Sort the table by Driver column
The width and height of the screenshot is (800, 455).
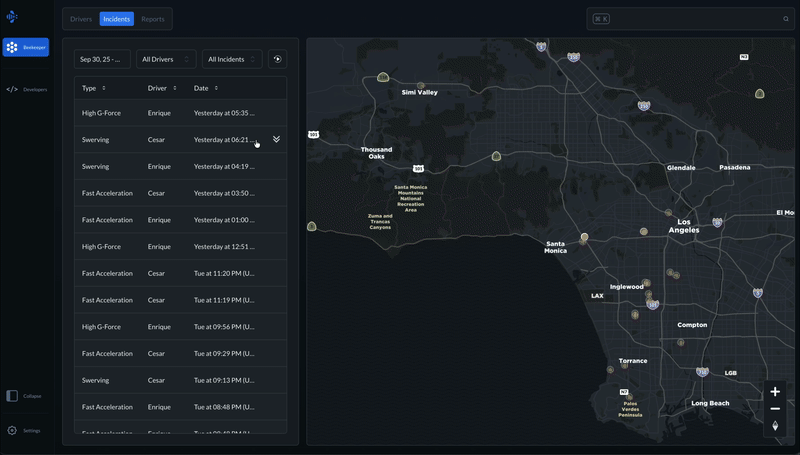(x=162, y=88)
